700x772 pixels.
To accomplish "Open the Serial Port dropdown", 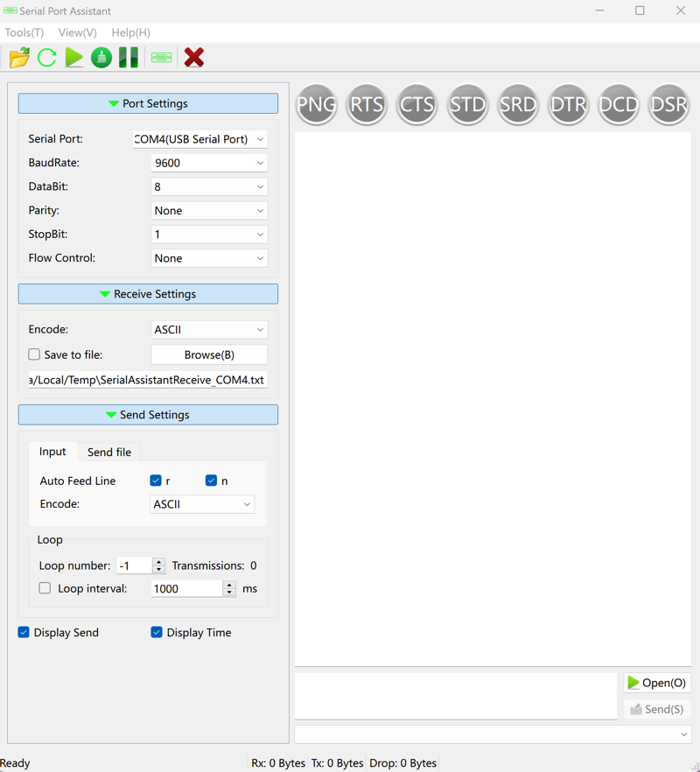I will [199, 139].
